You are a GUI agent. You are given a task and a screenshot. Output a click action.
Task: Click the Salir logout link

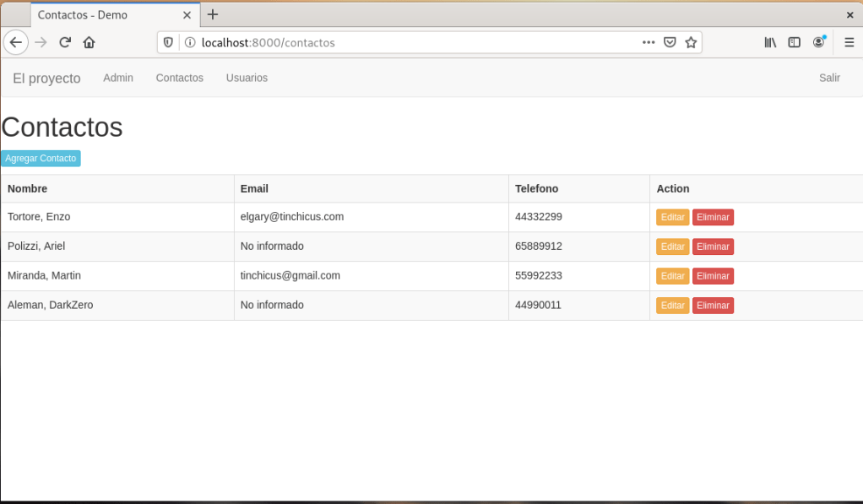(829, 78)
